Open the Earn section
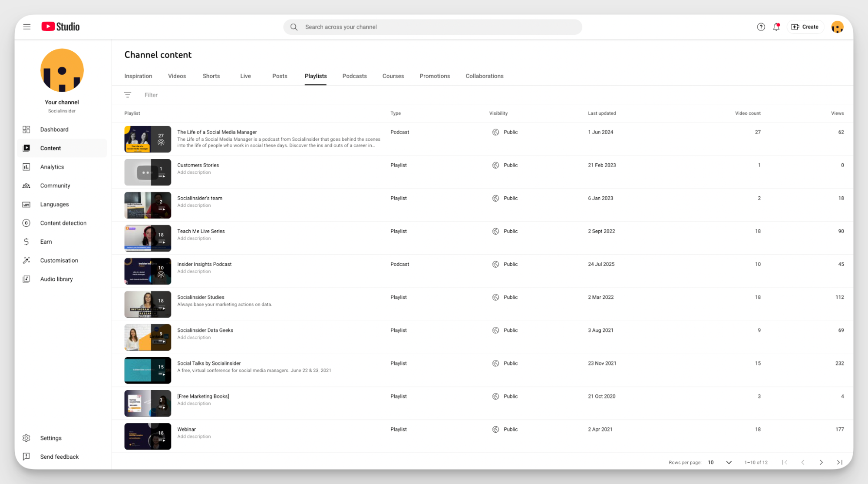868x484 pixels. (x=46, y=242)
